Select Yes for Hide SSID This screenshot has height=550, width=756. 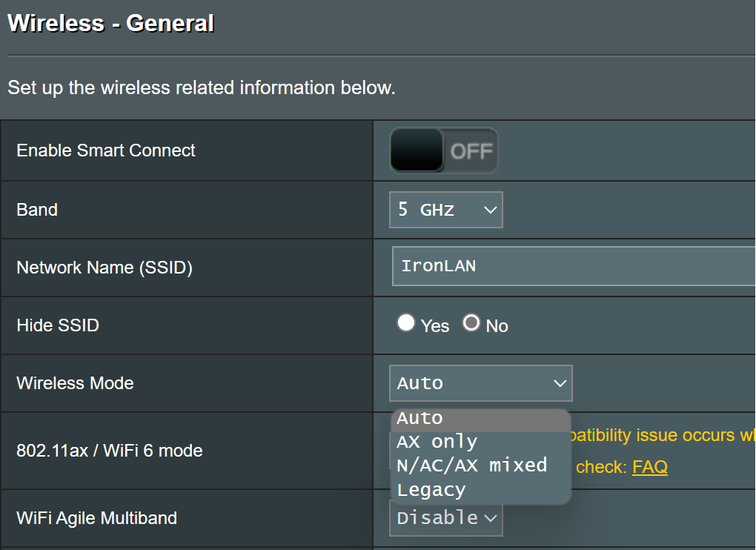point(405,323)
